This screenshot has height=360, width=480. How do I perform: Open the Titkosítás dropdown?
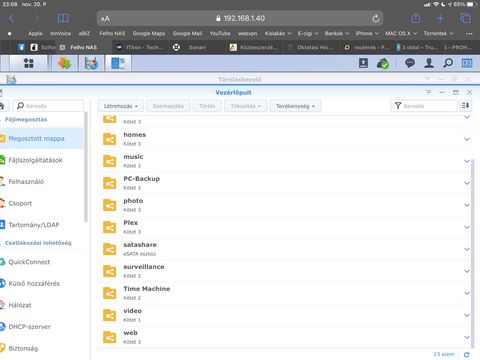[246, 106]
